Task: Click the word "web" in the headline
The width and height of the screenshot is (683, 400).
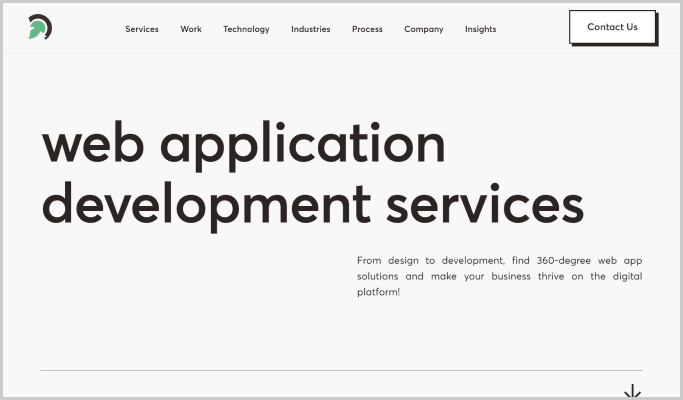Action: [x=92, y=145]
